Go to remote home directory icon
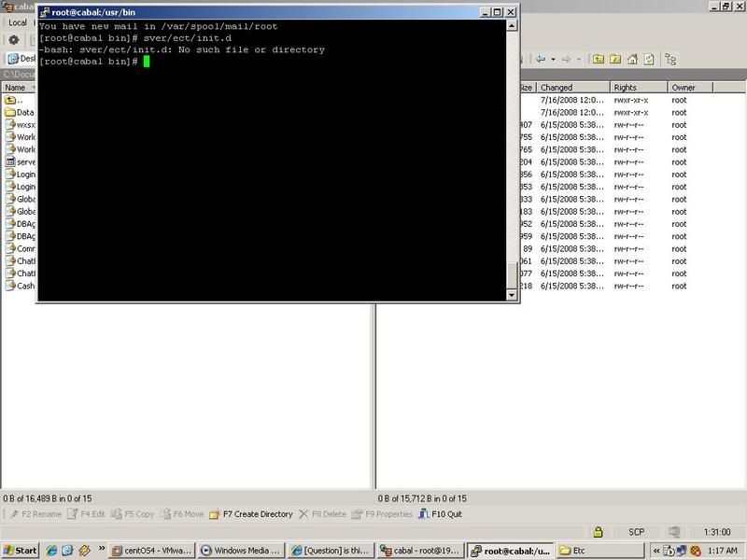 tap(632, 59)
